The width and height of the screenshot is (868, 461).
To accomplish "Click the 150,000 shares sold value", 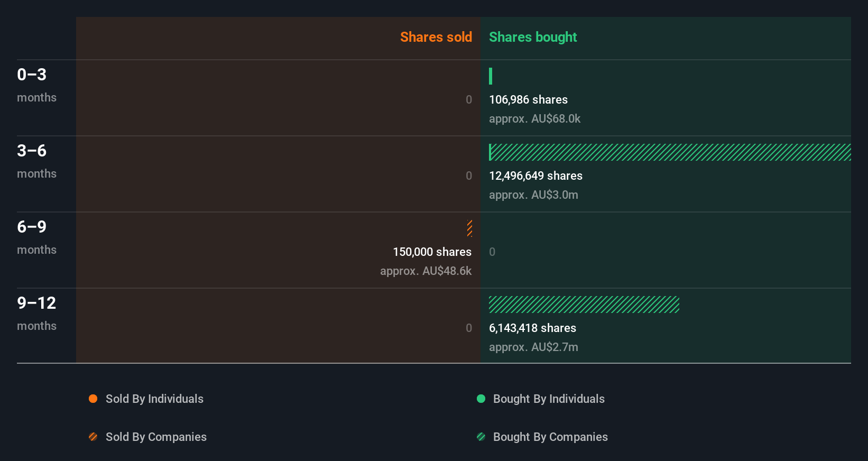I will pyautogui.click(x=432, y=252).
